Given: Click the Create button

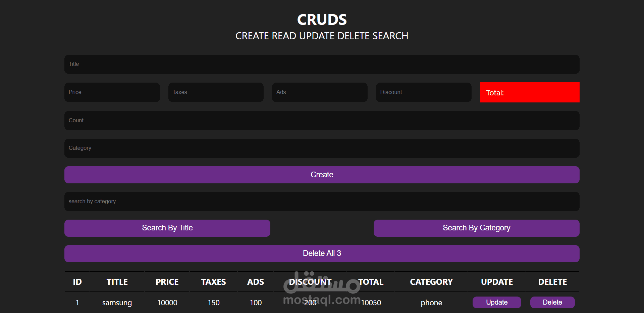Looking at the screenshot, I should click(x=322, y=175).
